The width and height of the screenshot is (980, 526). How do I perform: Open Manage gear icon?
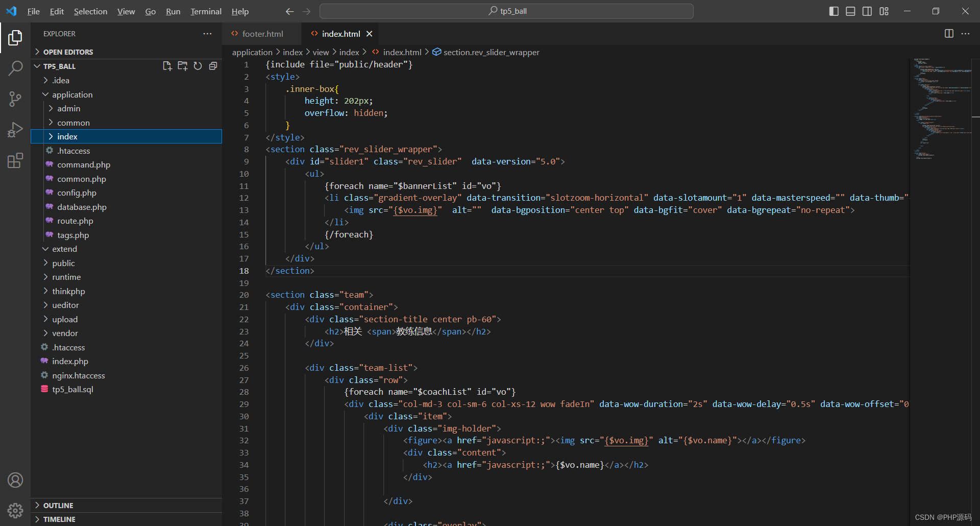(x=15, y=510)
